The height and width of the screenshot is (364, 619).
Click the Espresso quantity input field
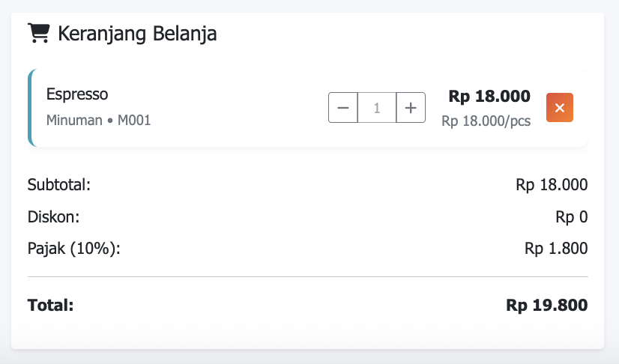coord(377,108)
